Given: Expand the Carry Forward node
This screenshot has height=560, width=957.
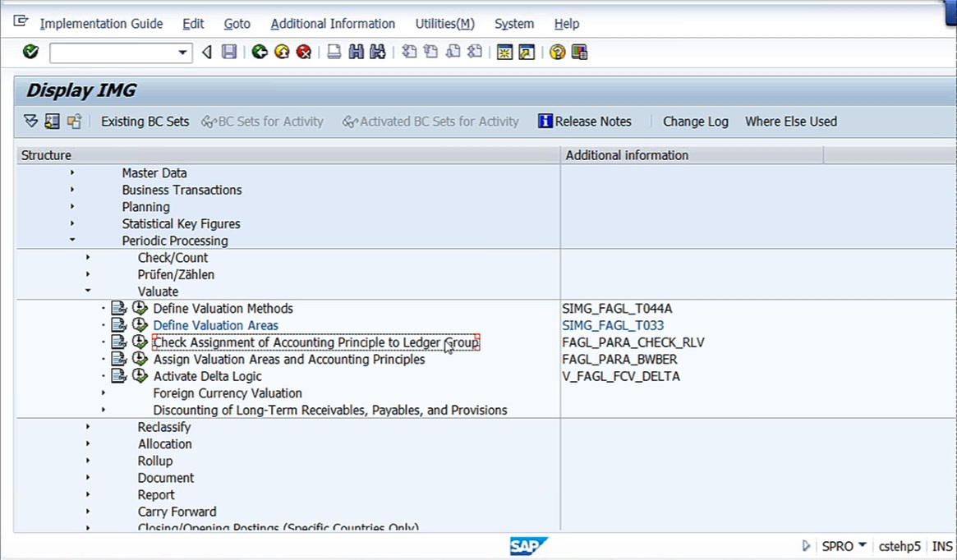Looking at the screenshot, I should point(88,512).
